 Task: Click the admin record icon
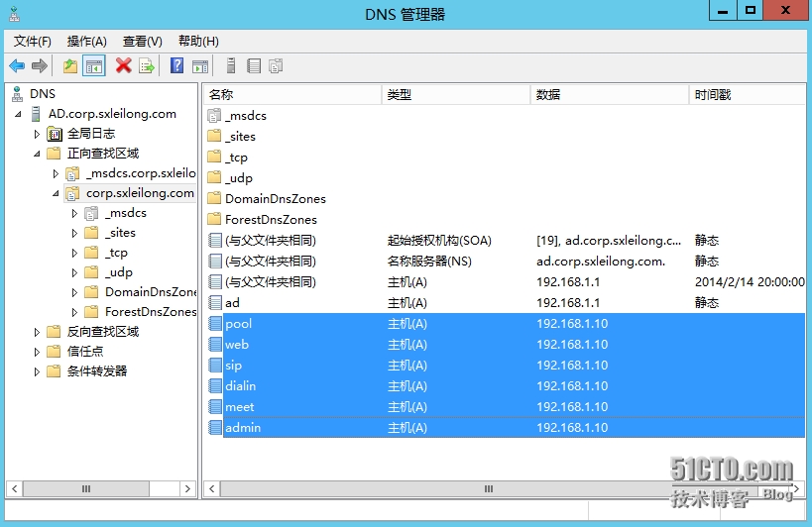click(x=214, y=428)
